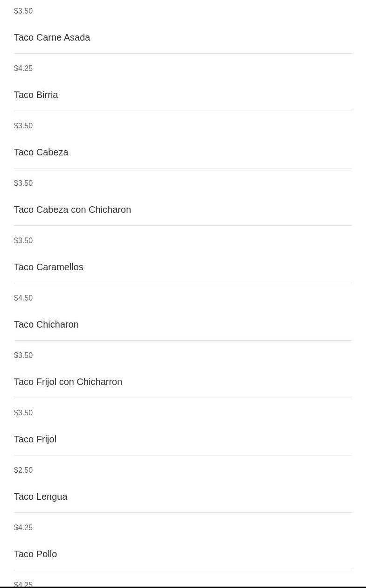Open the Taco Lengua item
The image size is (366, 588).
tap(41, 497)
